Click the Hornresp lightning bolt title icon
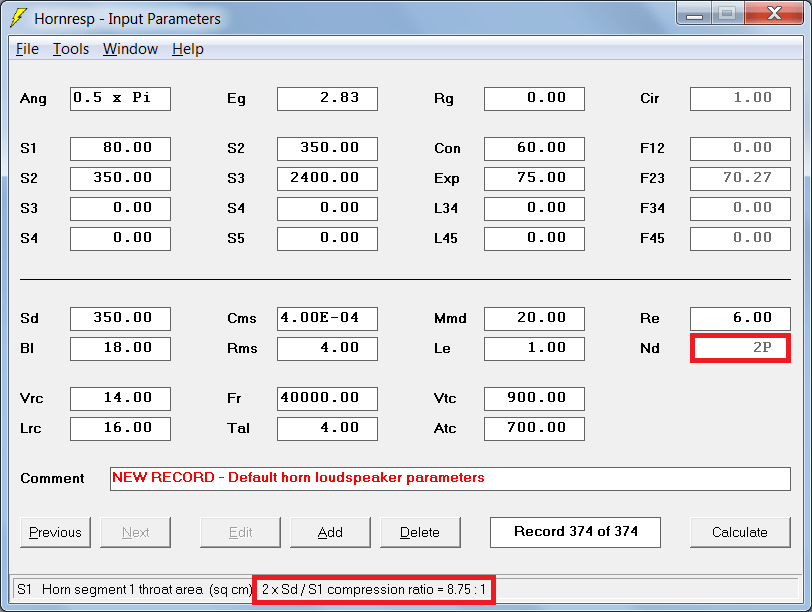The image size is (812, 612). (x=18, y=18)
